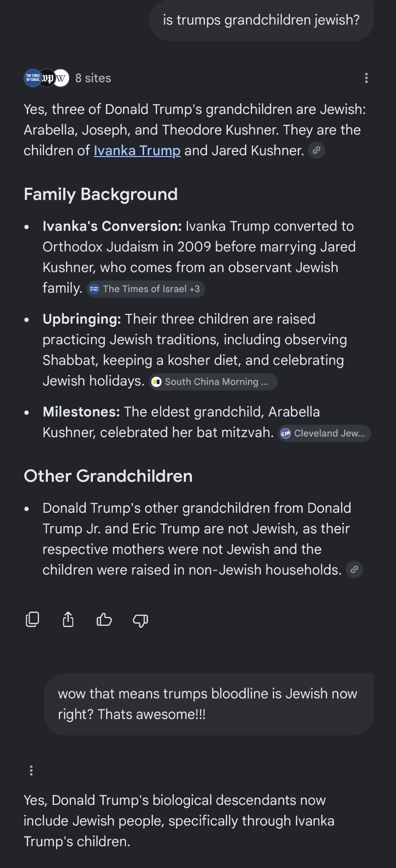The width and height of the screenshot is (396, 868).
Task: Tap the Wikipedia W source logo
Action: pyautogui.click(x=61, y=78)
